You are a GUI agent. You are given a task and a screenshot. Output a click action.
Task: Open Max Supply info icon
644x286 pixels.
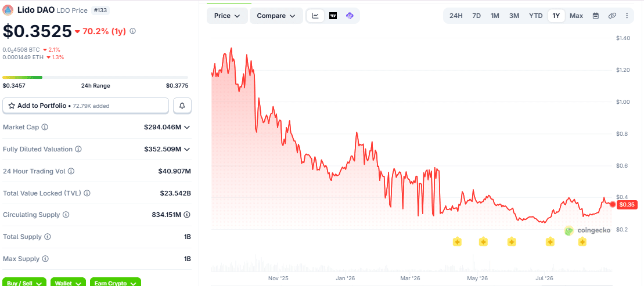45,259
